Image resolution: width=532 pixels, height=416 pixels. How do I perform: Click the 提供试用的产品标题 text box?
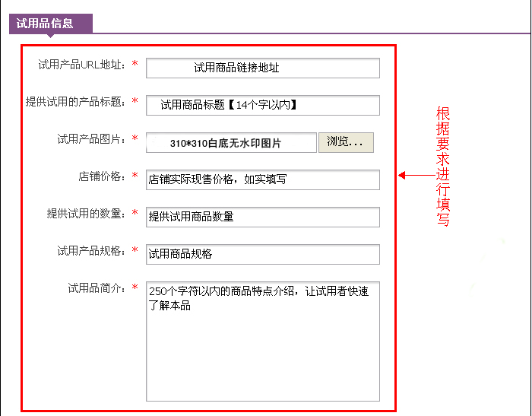(262, 105)
